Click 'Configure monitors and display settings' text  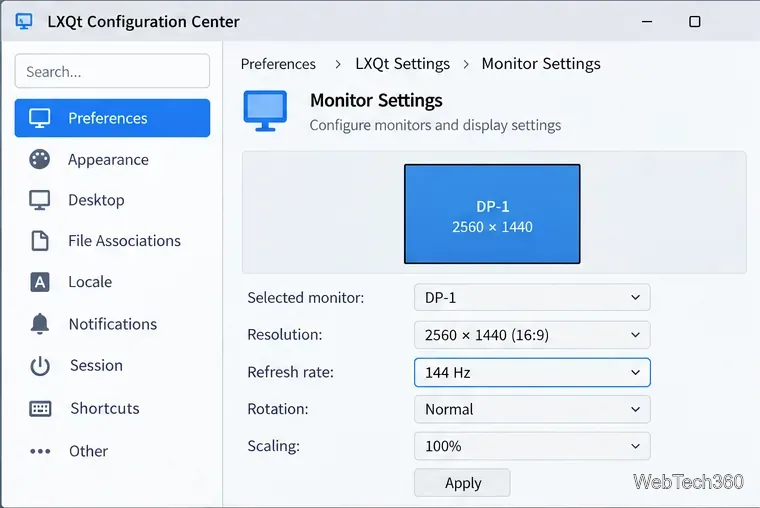click(435, 125)
